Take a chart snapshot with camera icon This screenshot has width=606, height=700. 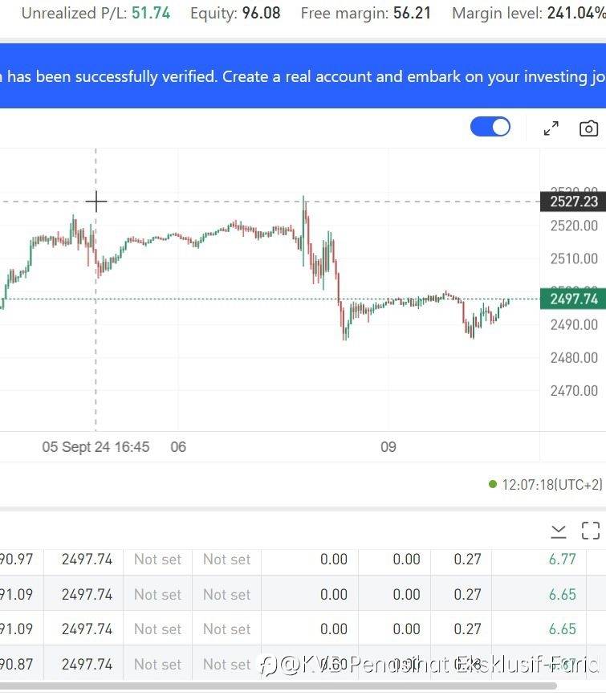pos(589,128)
